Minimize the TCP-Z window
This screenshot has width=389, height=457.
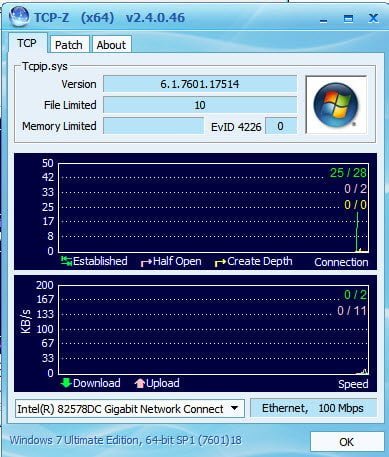(323, 19)
